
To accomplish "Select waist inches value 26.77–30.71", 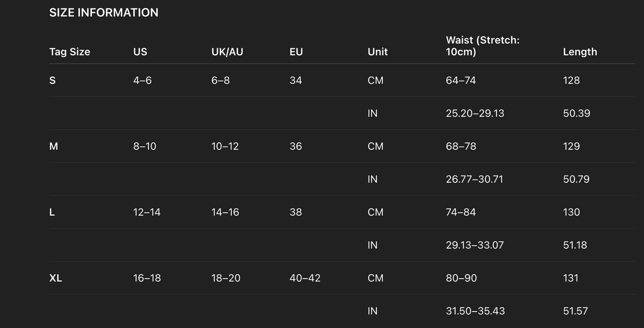I will tap(474, 179).
